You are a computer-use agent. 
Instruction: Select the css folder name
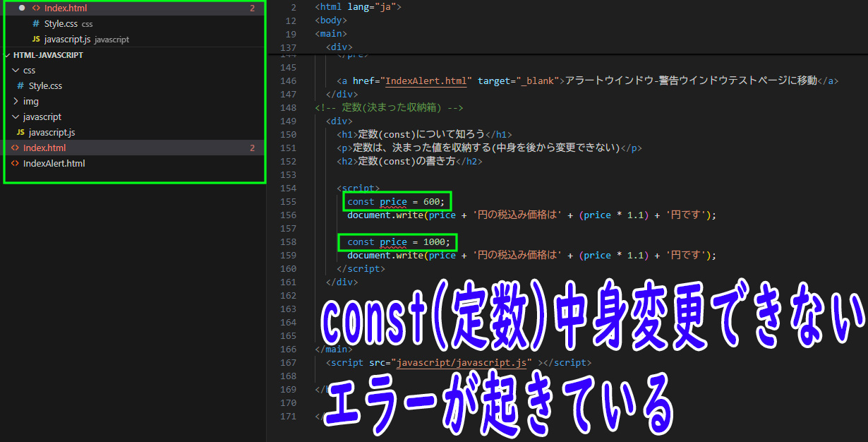(29, 71)
